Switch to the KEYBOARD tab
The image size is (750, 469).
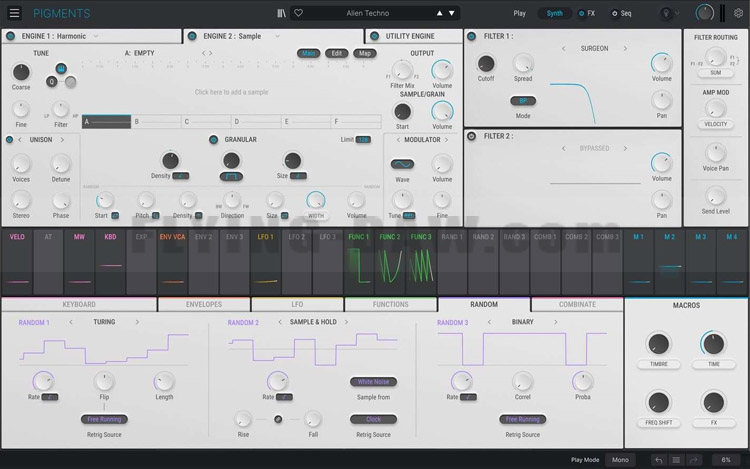(x=79, y=305)
